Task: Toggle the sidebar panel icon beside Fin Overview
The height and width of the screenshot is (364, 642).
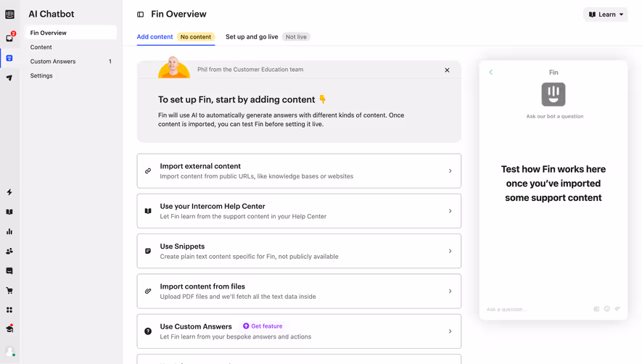Action: pyautogui.click(x=141, y=15)
